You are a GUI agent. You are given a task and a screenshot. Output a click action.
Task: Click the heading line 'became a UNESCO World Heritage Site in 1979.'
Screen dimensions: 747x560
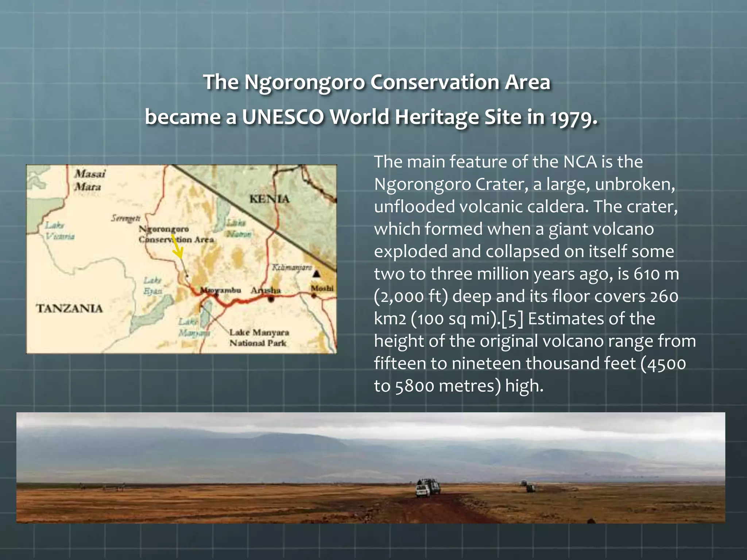coord(371,117)
